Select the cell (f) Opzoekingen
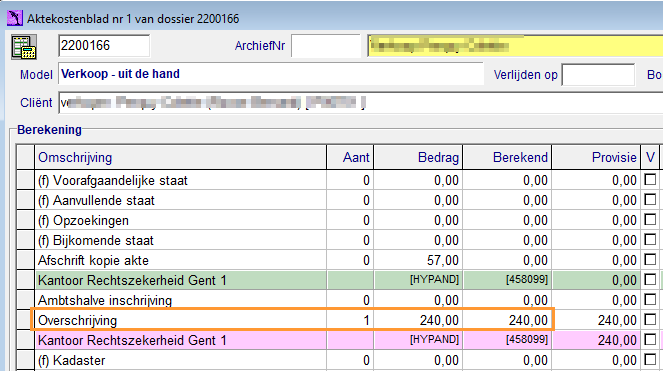The height and width of the screenshot is (371, 663). tap(181, 220)
